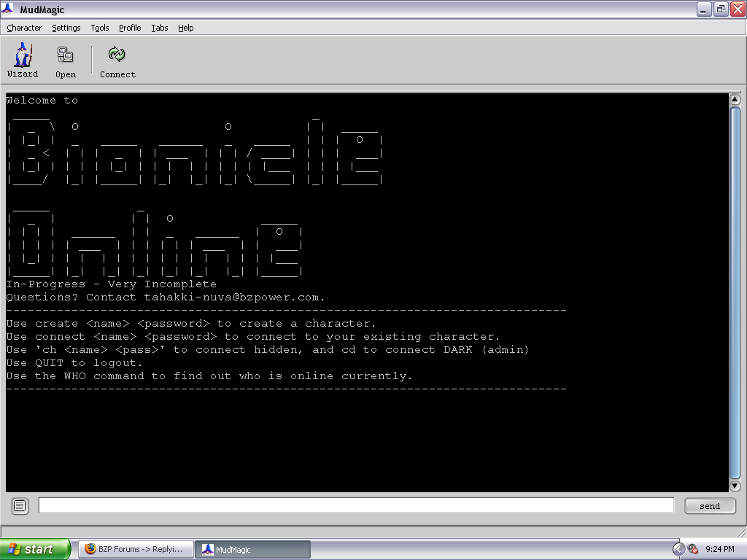Click the scrollbar up arrow
This screenshot has height=560, width=747.
click(x=735, y=99)
